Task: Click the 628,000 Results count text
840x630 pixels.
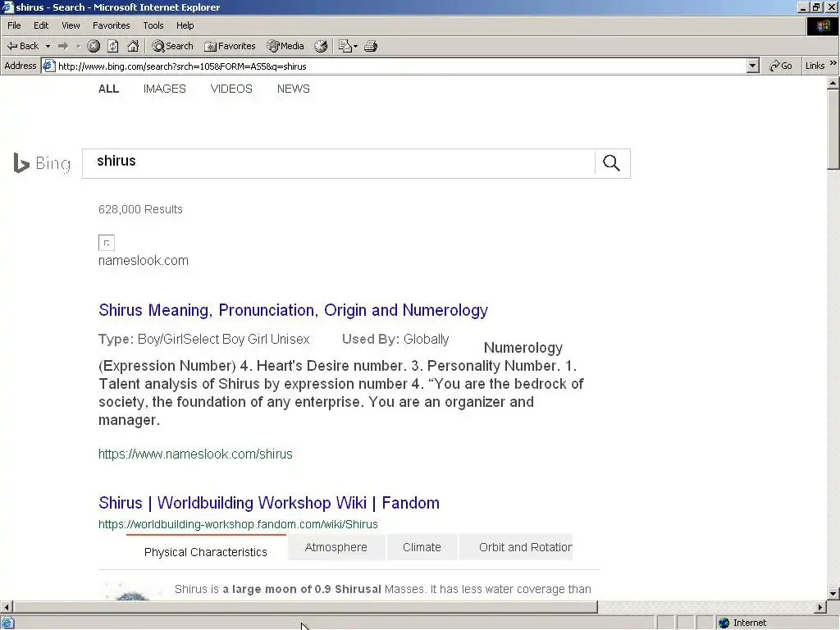Action: [140, 209]
